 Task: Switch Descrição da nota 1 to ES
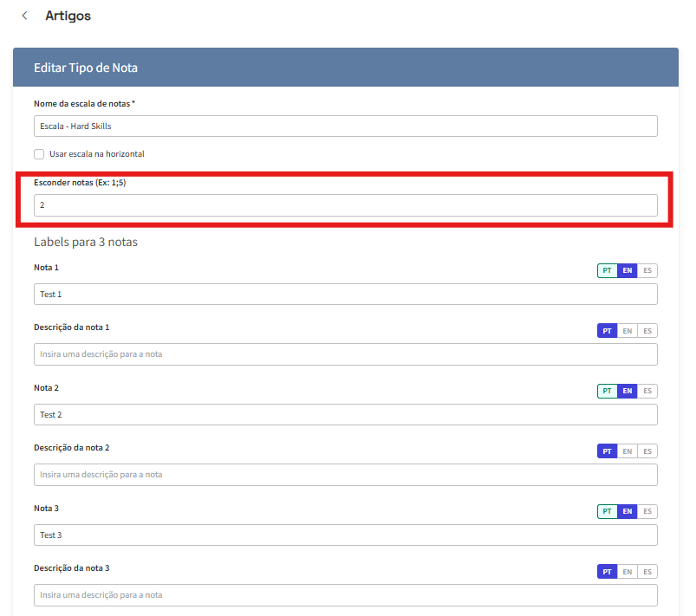(x=647, y=331)
